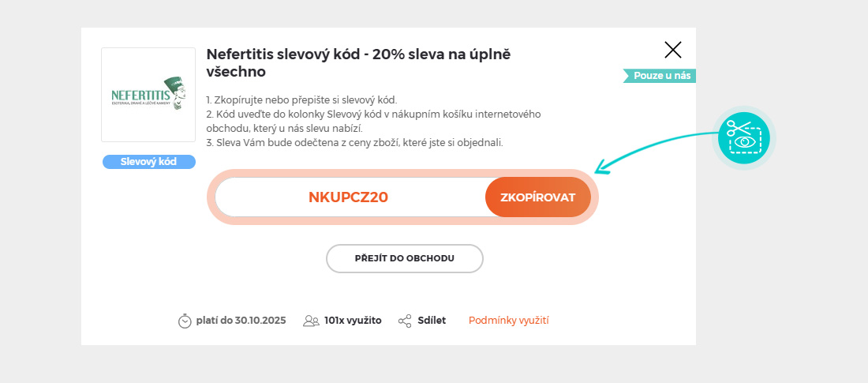Click instruction step 3 about Sleva odečtena
This screenshot has height=383, width=868.
click(354, 143)
